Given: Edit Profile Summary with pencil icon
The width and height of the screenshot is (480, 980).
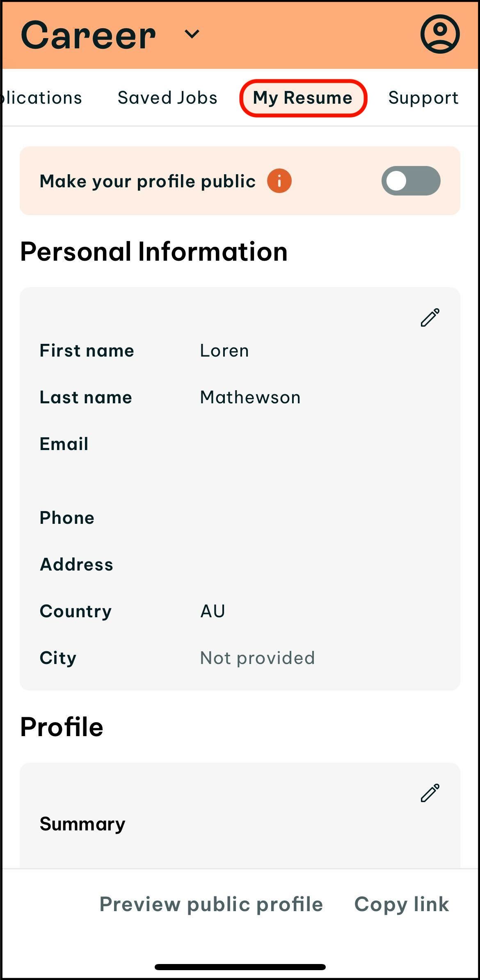Looking at the screenshot, I should click(x=430, y=793).
